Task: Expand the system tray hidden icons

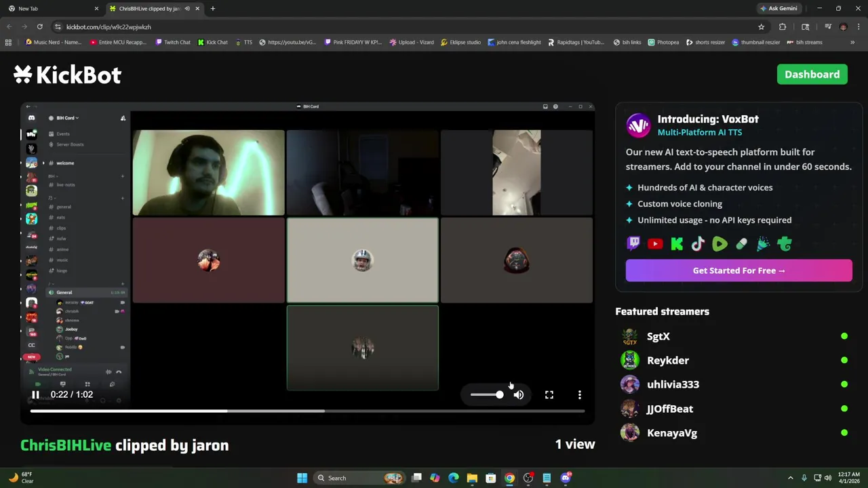Action: (790, 478)
